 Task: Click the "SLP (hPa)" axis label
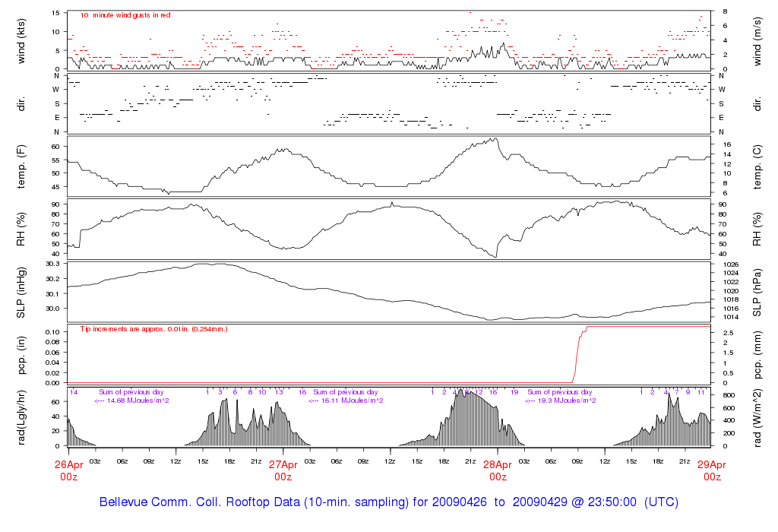point(757,293)
